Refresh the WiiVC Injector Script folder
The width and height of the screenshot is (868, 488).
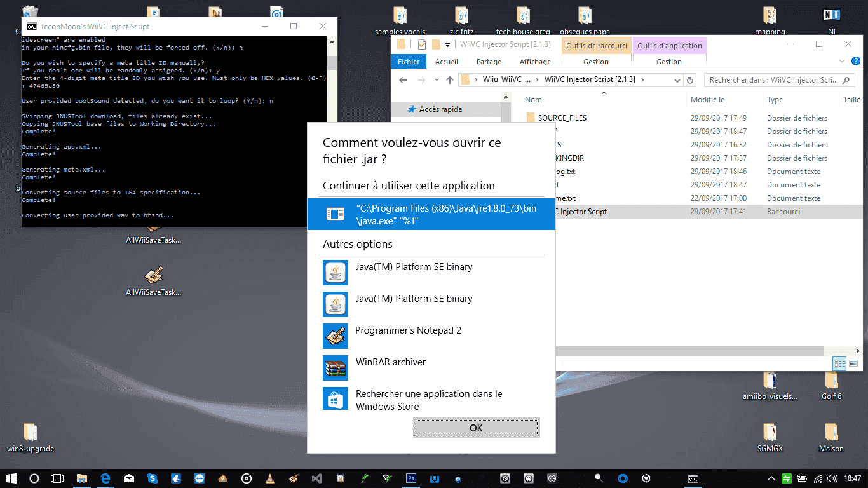pyautogui.click(x=689, y=80)
